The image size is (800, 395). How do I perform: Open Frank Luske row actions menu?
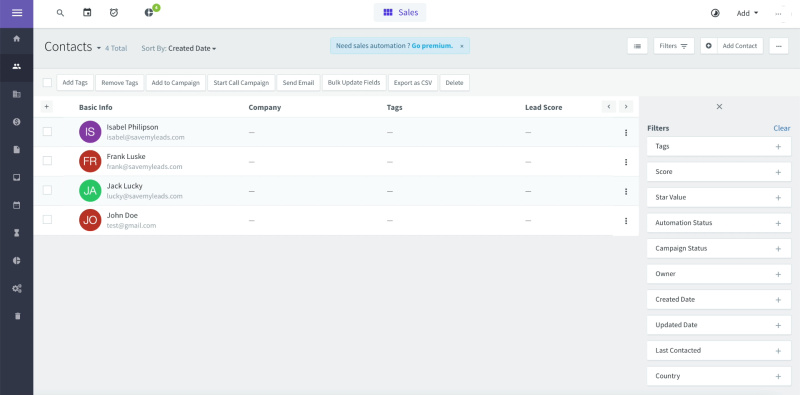[626, 162]
